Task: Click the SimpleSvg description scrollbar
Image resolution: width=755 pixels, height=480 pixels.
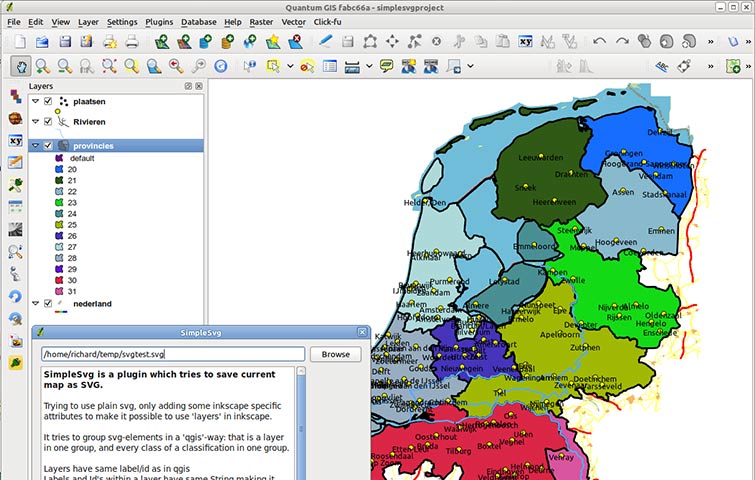Action: coord(301,423)
